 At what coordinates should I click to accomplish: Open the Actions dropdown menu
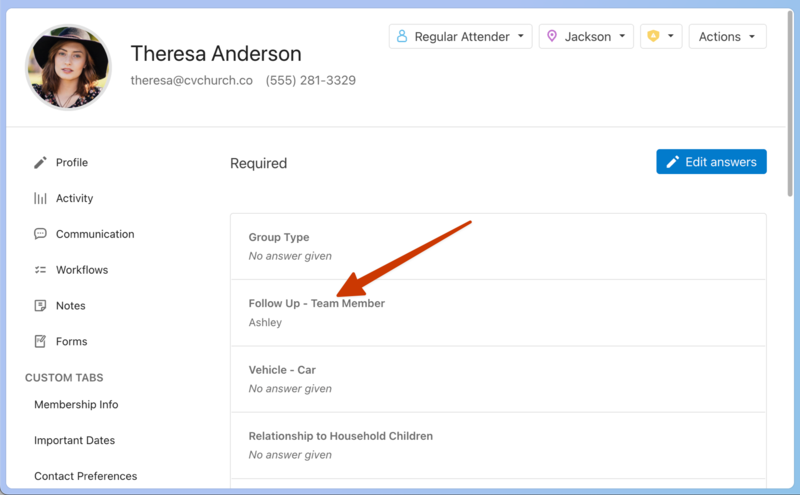tap(727, 36)
